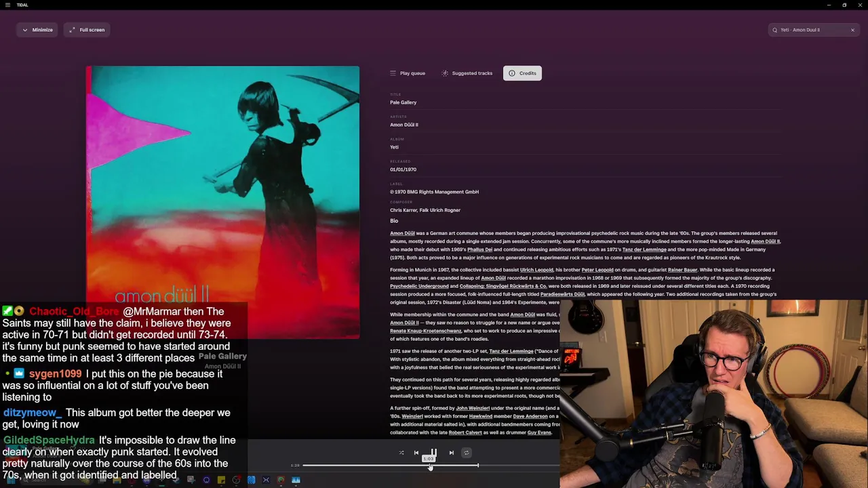This screenshot has height=488, width=868.
Task: Open Robert Calvert link
Action: (466, 432)
